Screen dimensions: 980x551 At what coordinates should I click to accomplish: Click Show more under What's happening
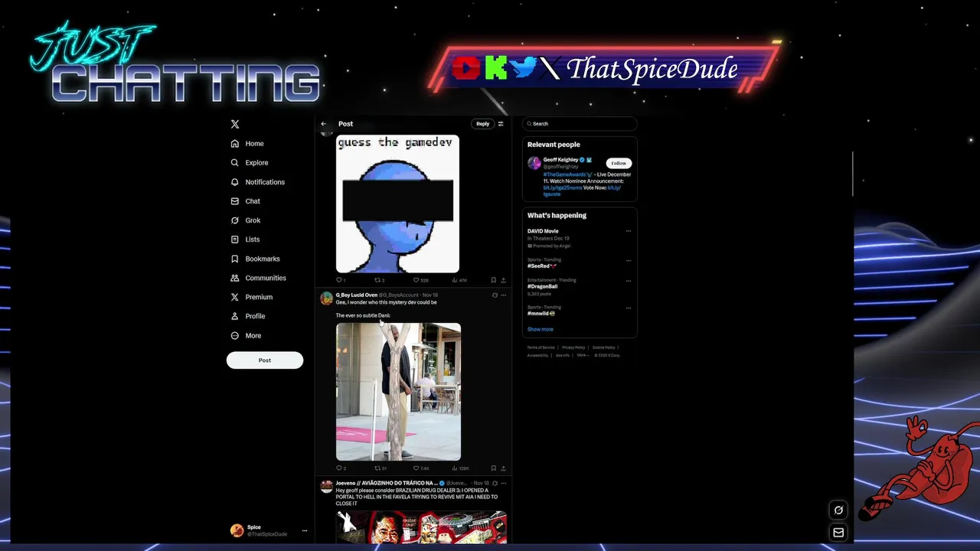(x=541, y=329)
